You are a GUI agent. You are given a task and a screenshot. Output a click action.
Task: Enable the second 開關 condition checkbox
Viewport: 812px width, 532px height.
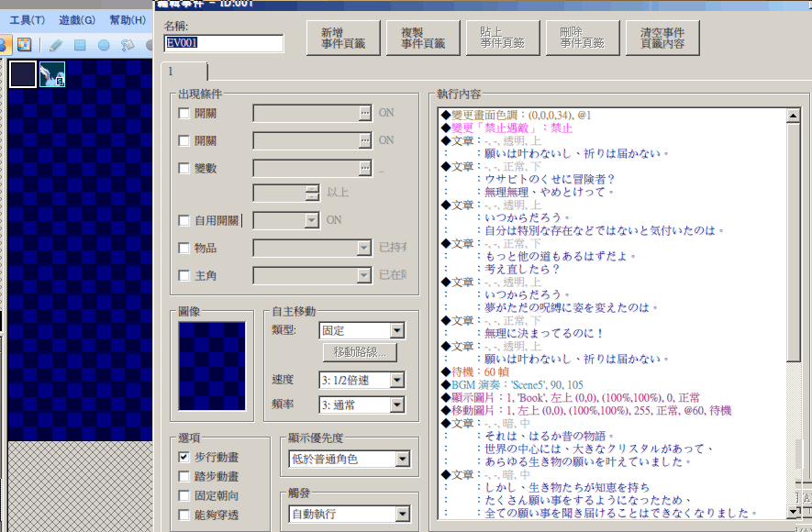(x=184, y=140)
